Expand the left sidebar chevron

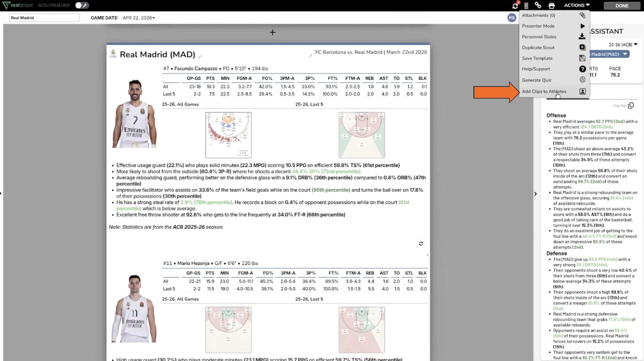click(1, 193)
